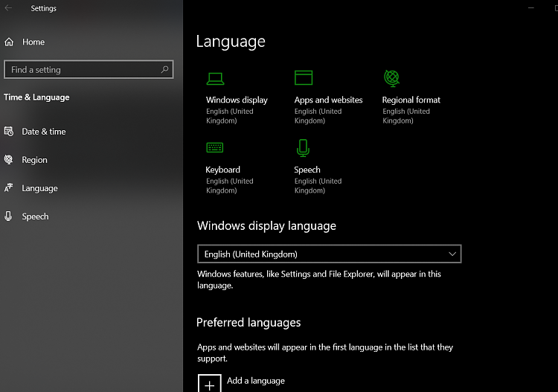This screenshot has width=558, height=392.
Task: Click the dropdown chevron arrow
Action: (452, 254)
